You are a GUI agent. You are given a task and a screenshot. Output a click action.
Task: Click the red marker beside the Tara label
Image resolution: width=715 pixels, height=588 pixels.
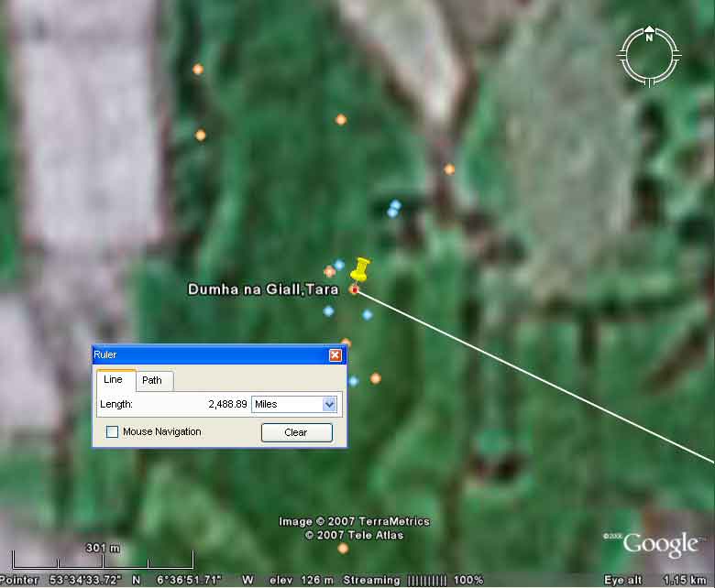pyautogui.click(x=354, y=289)
